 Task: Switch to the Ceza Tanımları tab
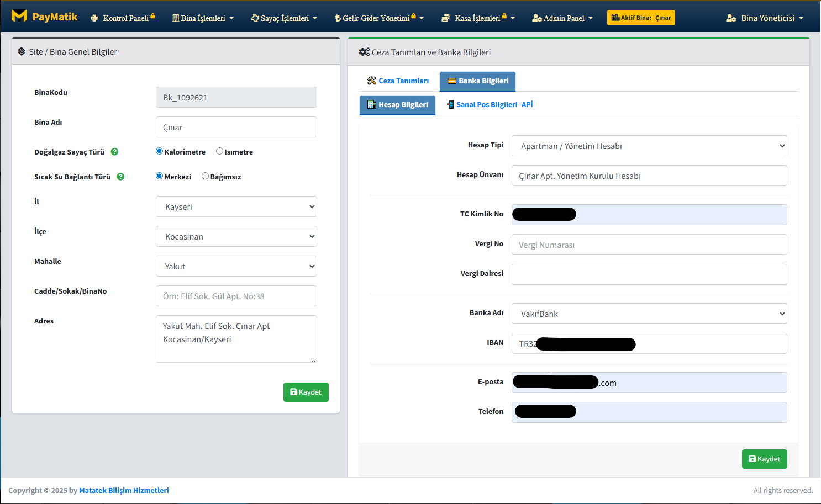pos(398,81)
